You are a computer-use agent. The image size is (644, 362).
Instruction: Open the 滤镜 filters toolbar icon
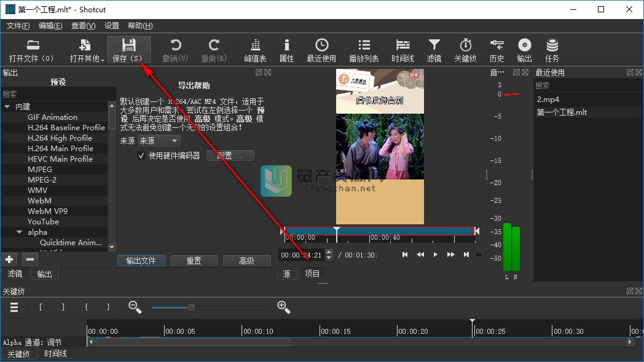434,50
